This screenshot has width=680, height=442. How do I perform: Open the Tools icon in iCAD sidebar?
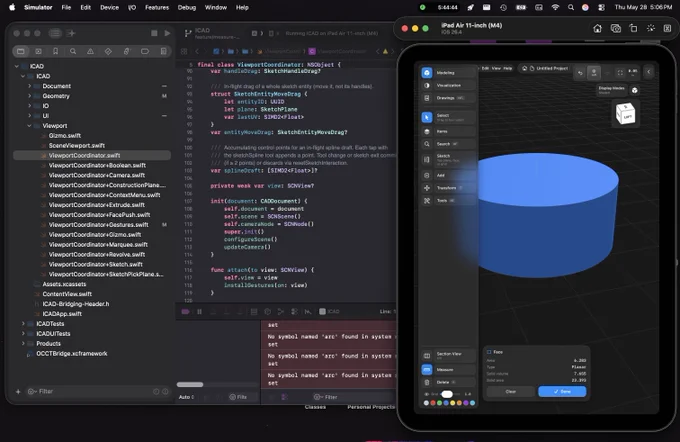[x=427, y=200]
